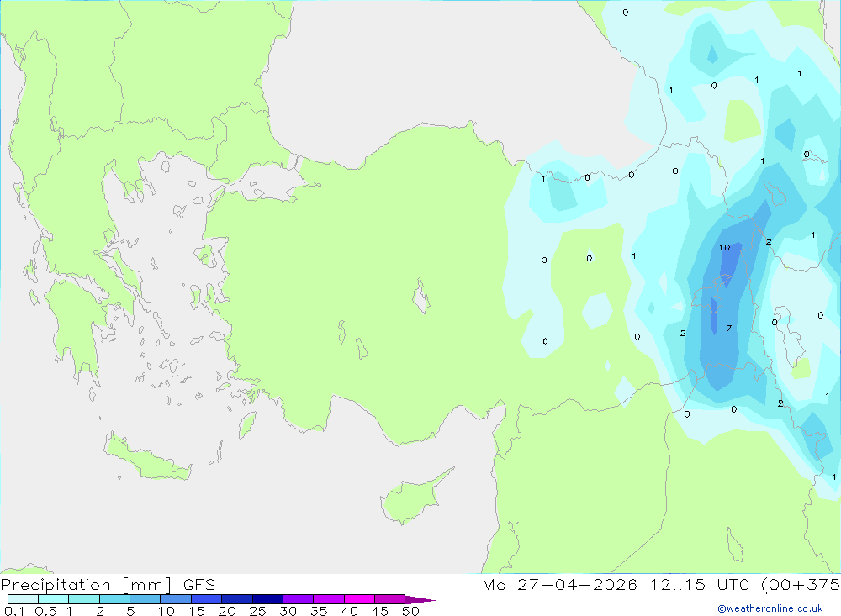Click the "10" precipitation value on the map

click(x=725, y=248)
